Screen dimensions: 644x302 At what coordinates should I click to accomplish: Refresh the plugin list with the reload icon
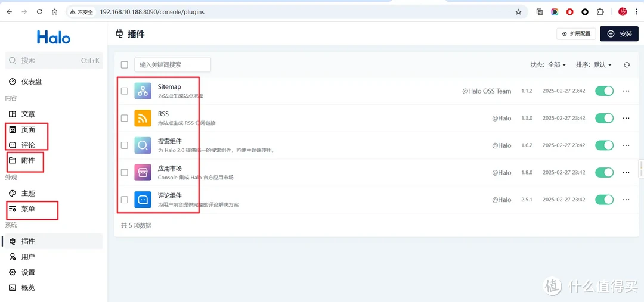tap(626, 65)
